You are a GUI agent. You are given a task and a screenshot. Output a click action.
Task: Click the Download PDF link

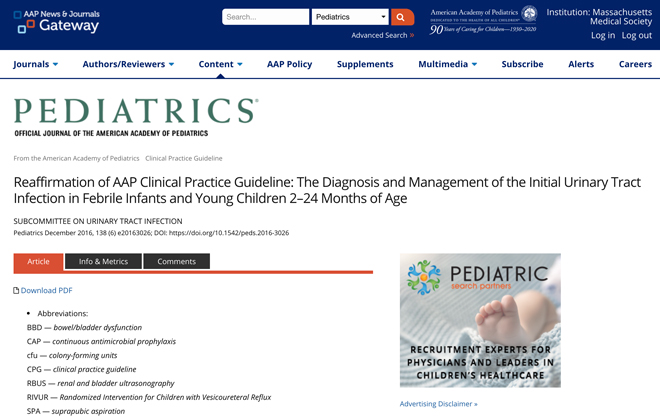[46, 290]
